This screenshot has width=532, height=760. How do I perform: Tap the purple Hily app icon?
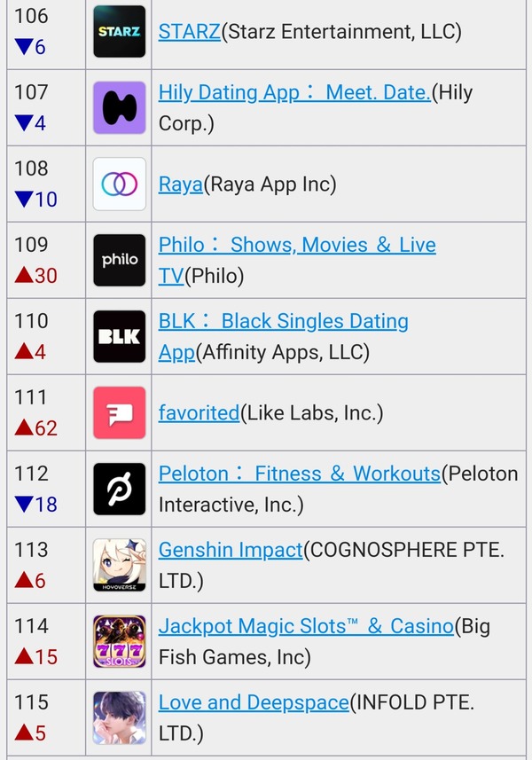click(x=119, y=107)
